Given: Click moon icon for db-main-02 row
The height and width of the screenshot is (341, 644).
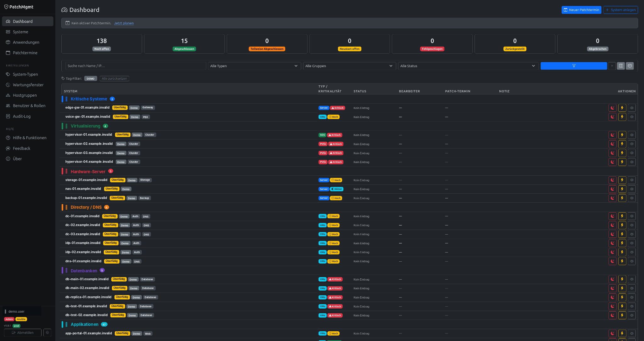Looking at the screenshot, I should pyautogui.click(x=613, y=288).
